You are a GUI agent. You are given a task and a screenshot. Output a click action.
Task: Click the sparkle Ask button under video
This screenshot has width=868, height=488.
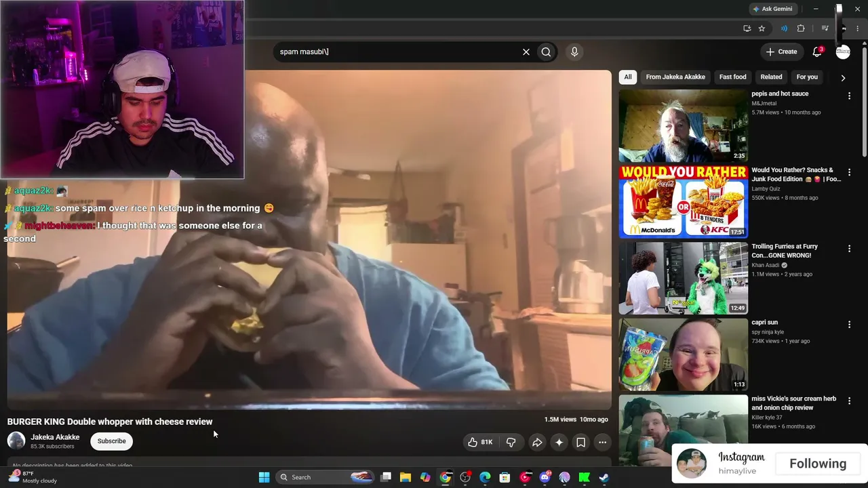tap(559, 443)
